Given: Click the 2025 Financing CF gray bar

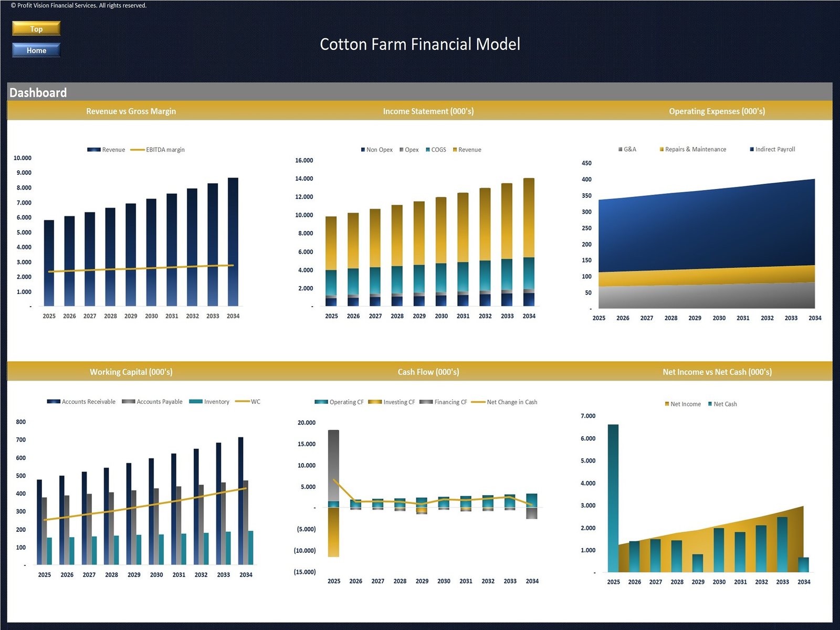Looking at the screenshot, I should 333,465.
